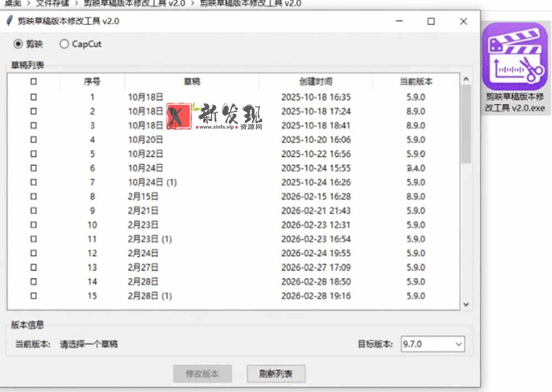Click the draft list scroll up arrow
The image size is (552, 392).
[x=466, y=79]
